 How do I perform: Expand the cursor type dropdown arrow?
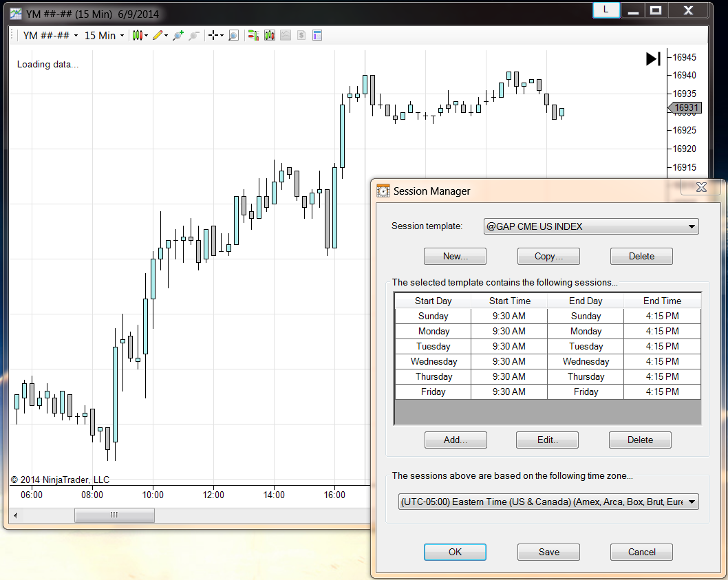[222, 35]
